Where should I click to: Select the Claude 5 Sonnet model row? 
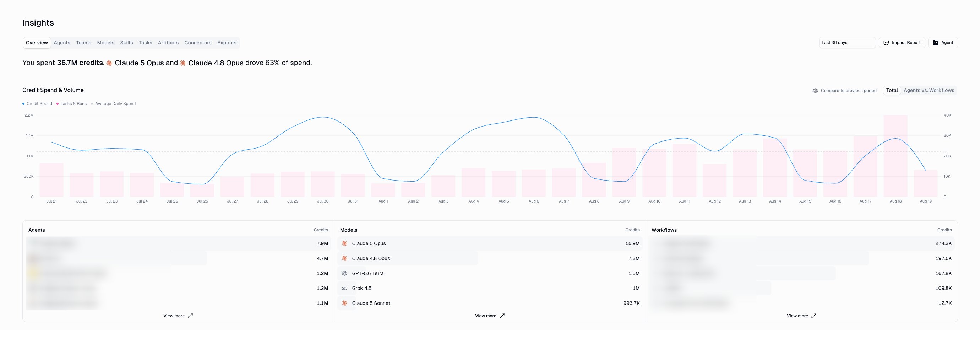point(490,303)
